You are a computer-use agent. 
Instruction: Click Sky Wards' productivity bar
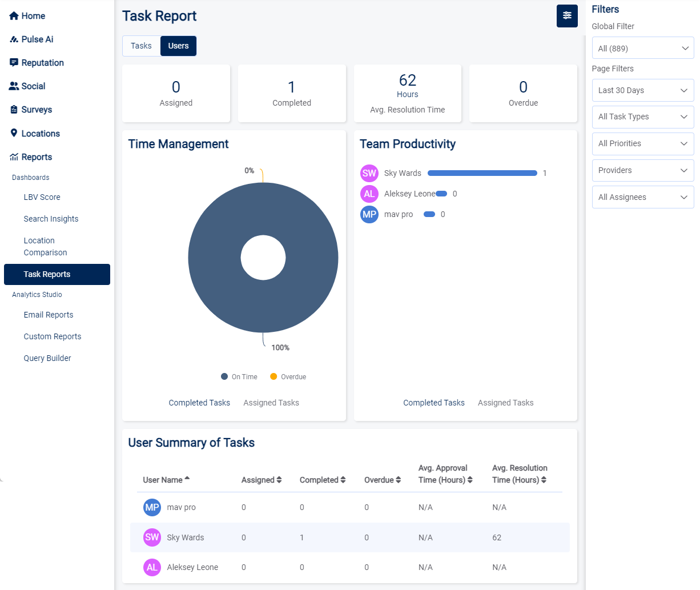point(482,172)
